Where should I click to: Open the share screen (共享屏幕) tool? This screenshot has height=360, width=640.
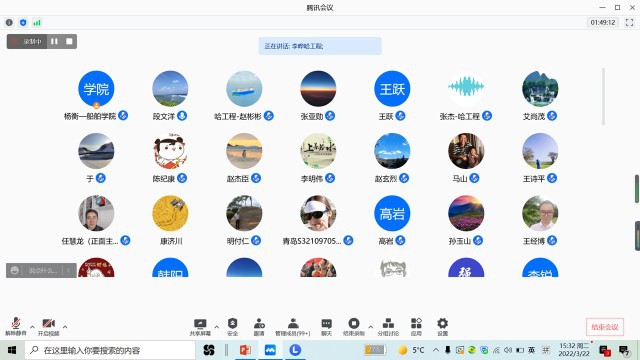[x=200, y=327]
